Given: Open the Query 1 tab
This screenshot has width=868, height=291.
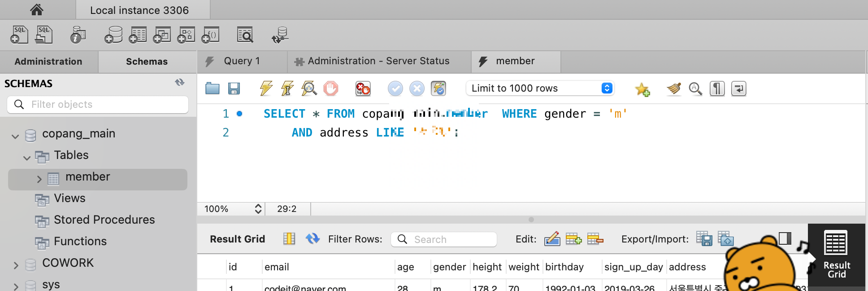Looking at the screenshot, I should (x=242, y=61).
